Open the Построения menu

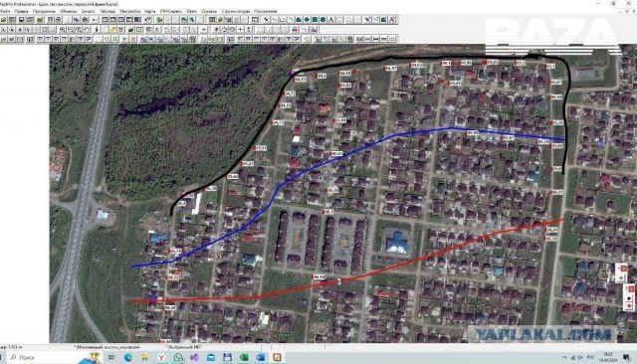(x=266, y=11)
